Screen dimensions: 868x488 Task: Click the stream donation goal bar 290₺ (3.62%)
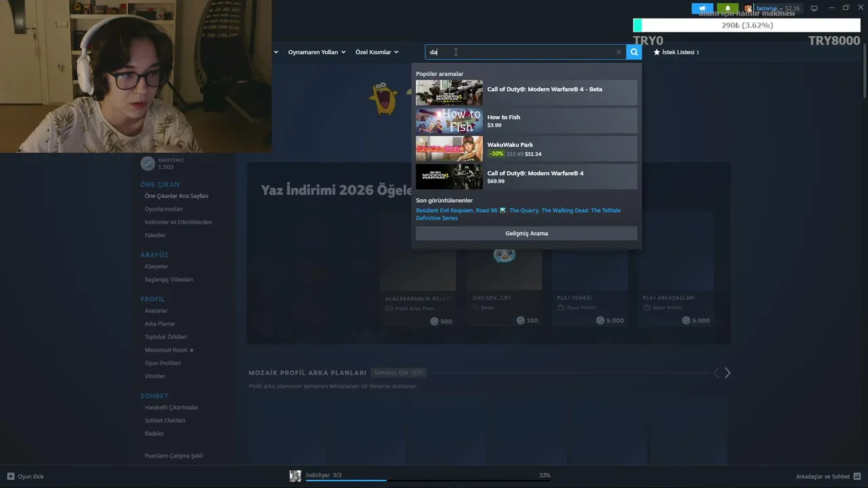747,25
